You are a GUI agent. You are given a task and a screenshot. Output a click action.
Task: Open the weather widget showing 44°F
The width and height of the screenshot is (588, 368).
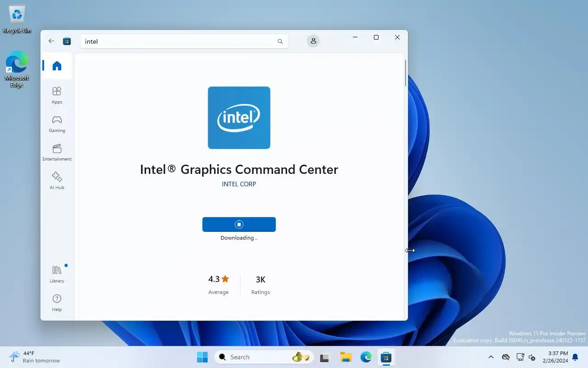pyautogui.click(x=34, y=357)
